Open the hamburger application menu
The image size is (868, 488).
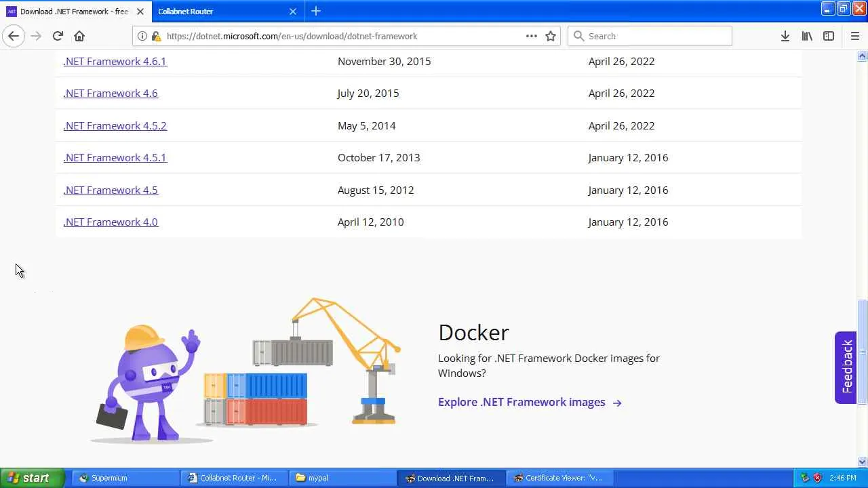pos(854,36)
